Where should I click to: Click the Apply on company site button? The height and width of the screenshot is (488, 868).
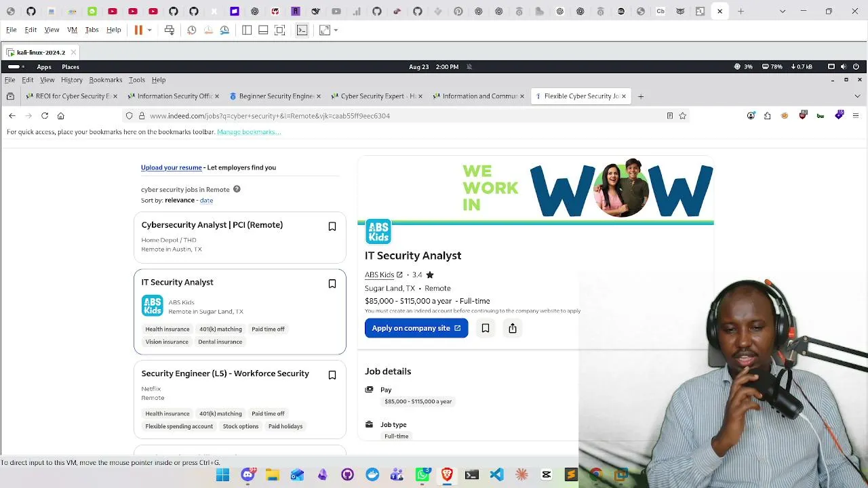[x=416, y=328]
